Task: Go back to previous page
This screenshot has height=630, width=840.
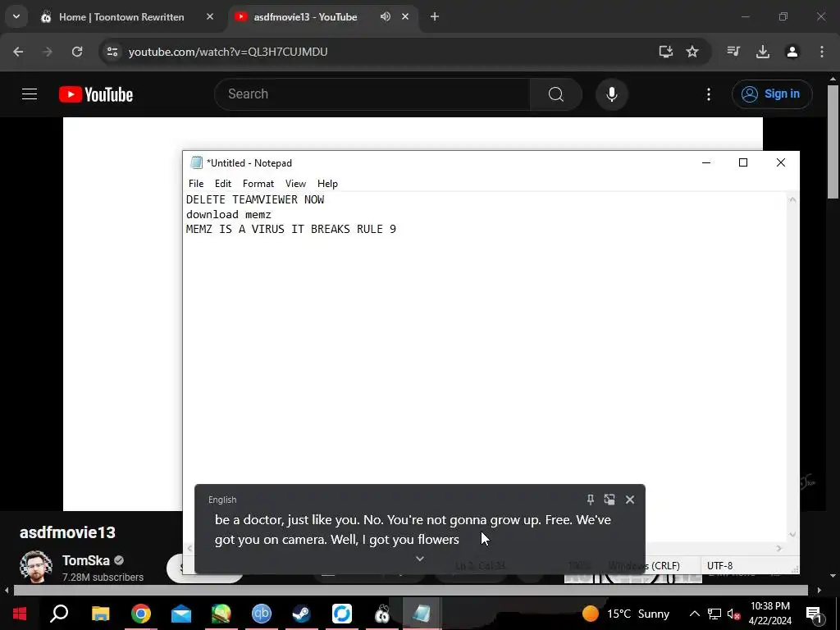Action: point(18,52)
